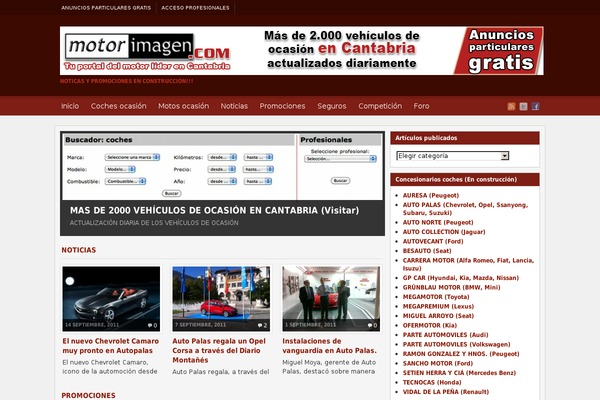Open the AURESA (Peugeot) dealer link
The width and height of the screenshot is (600, 400).
click(430, 195)
